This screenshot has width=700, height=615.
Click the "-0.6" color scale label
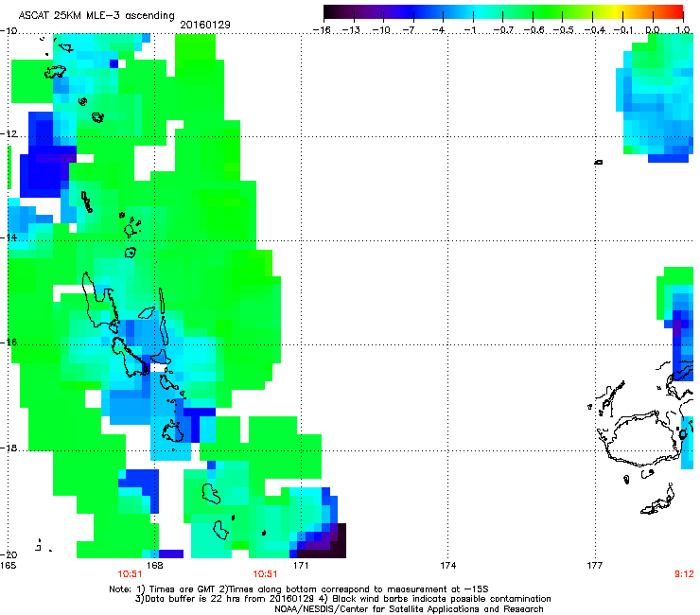tap(533, 30)
